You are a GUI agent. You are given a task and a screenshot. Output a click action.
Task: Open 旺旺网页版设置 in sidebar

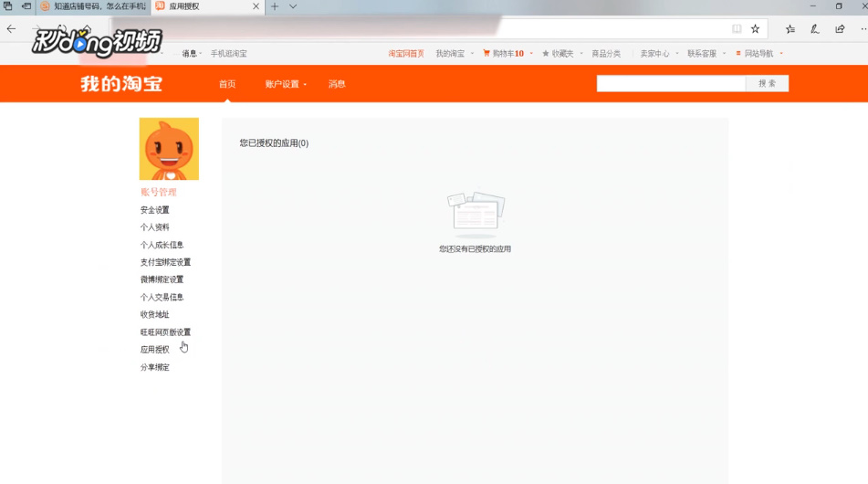click(165, 332)
